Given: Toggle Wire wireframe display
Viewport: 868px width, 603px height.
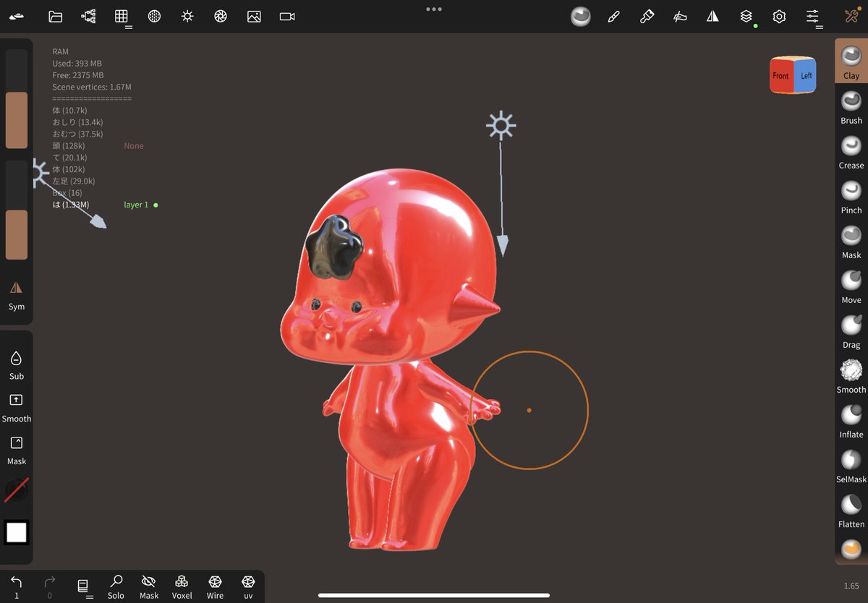Looking at the screenshot, I should point(215,586).
